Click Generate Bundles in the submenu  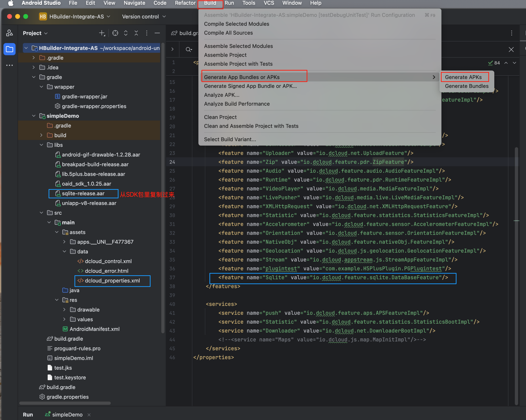(466, 86)
